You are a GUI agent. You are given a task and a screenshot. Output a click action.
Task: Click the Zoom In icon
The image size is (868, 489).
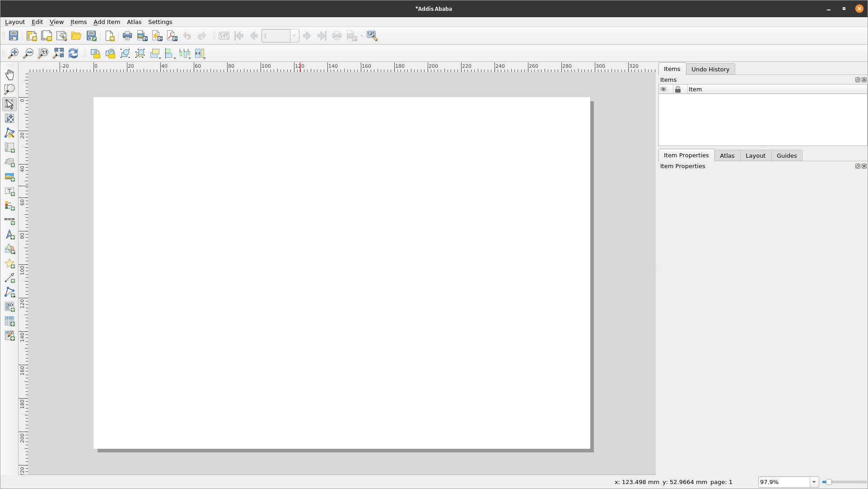(14, 53)
